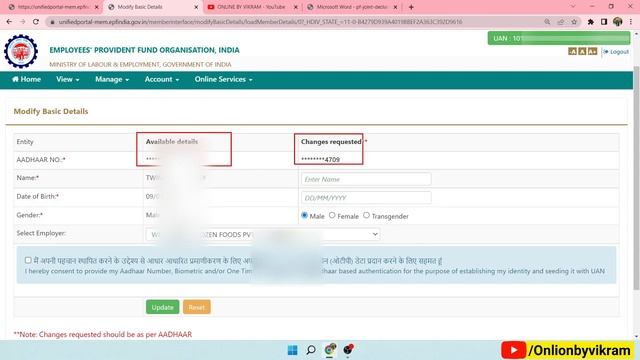Open Chrome profile avatar
Viewport: 640px width, 360px height.
pos(618,22)
